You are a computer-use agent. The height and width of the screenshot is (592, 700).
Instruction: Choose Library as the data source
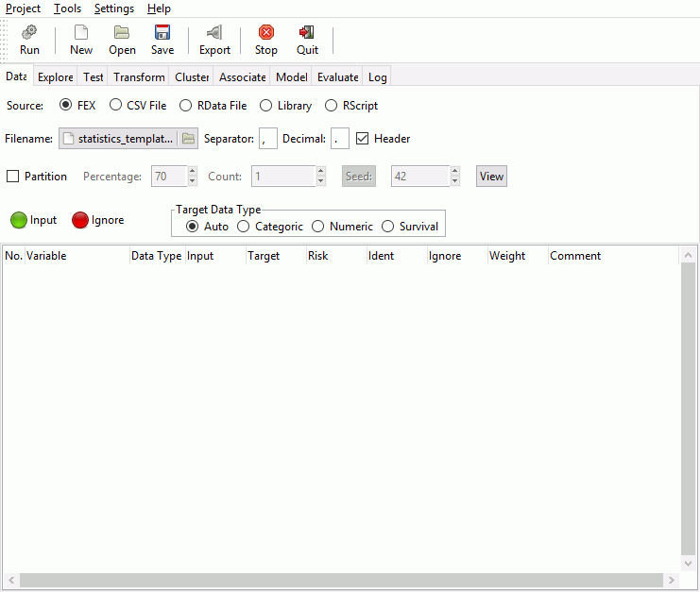point(266,106)
